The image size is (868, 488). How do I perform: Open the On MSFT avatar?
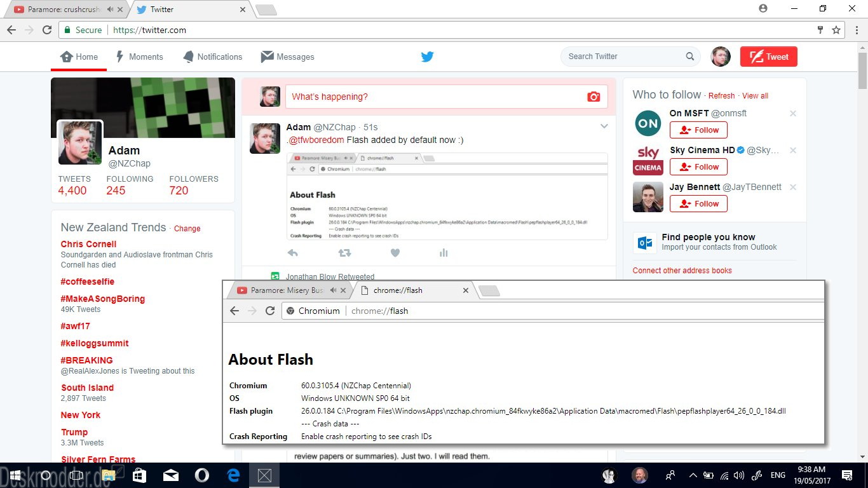(x=648, y=123)
